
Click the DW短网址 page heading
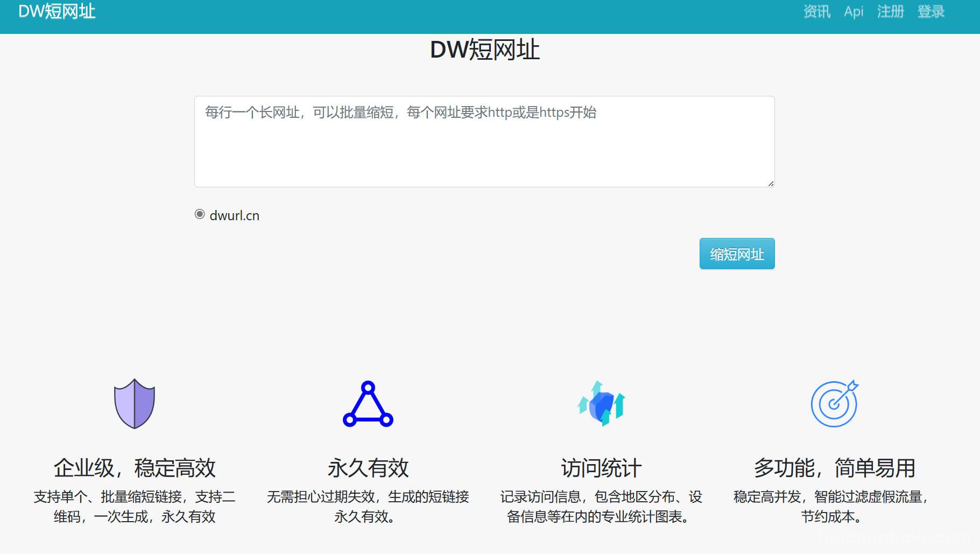click(484, 50)
